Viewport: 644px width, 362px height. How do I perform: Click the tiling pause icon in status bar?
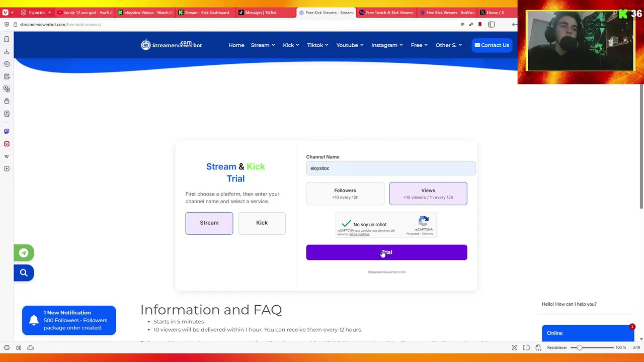point(19,348)
